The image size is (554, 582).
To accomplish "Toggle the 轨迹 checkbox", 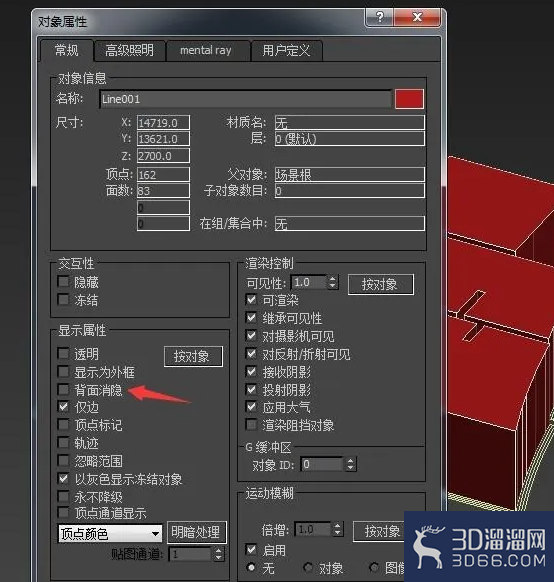I will coord(63,442).
